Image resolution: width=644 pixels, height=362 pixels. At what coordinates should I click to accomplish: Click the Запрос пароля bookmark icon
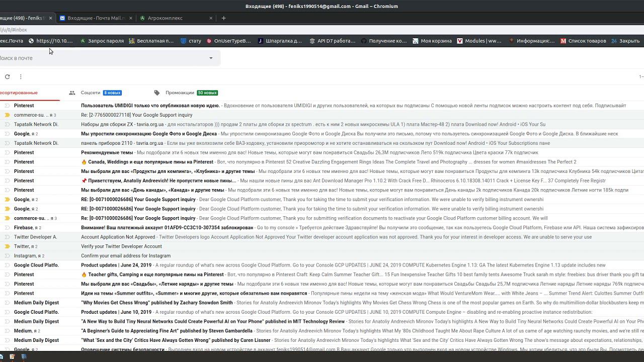coord(83,41)
